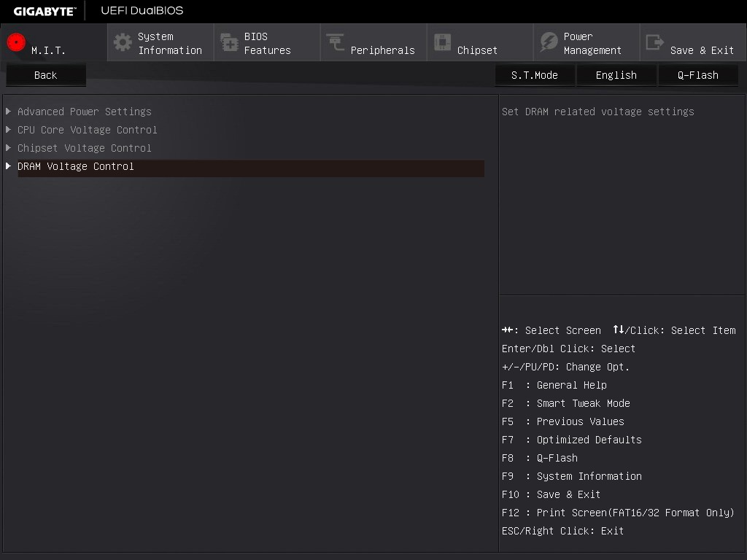747x560 pixels.
Task: Click the 'F2 : Smart Tweak Mode' hint
Action: click(x=566, y=403)
